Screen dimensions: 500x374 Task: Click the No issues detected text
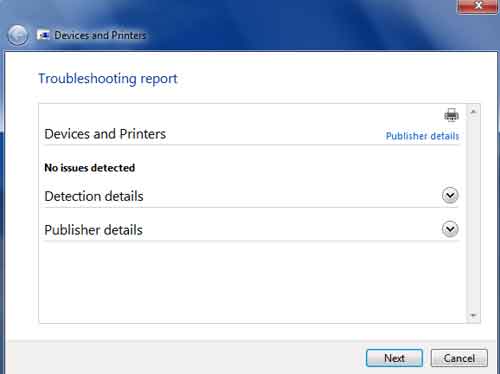90,168
